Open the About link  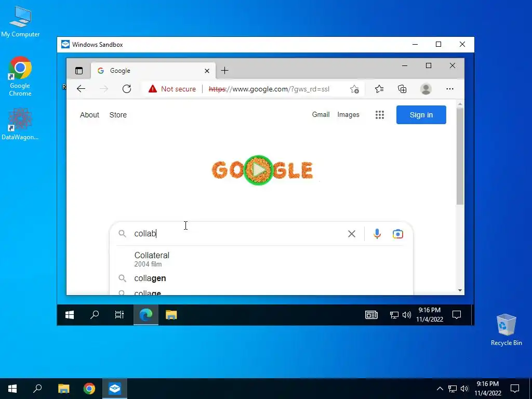click(89, 115)
